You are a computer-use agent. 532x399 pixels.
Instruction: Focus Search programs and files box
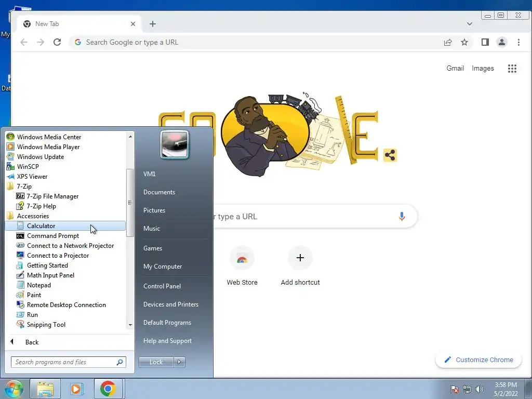(69, 362)
